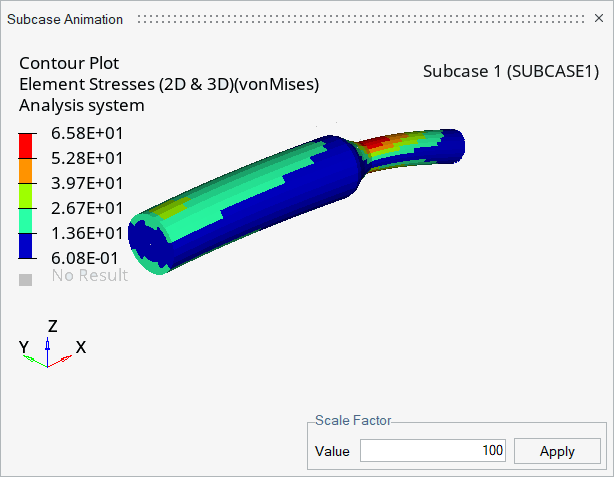This screenshot has width=614, height=477.
Task: Click the Subcase 1 (SUBCASE1) label
Action: pyautogui.click(x=511, y=71)
